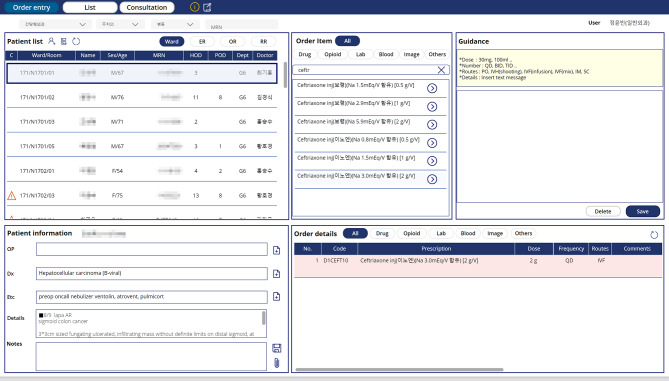Add Ceftriaxone Na 2.9mEq/V 1 g/V arrow
Image resolution: width=669 pixels, height=381 pixels.
pos(432,106)
